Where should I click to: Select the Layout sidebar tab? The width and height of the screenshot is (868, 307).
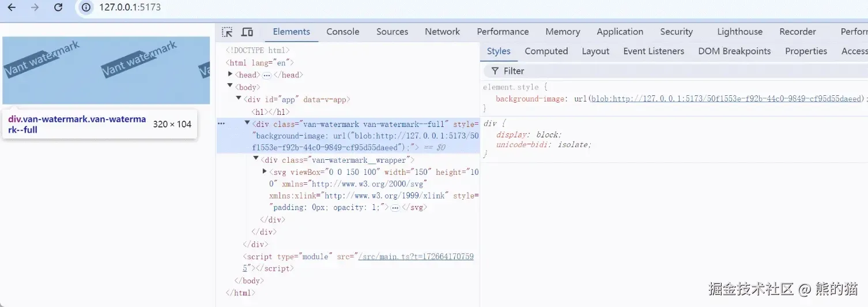(x=595, y=51)
